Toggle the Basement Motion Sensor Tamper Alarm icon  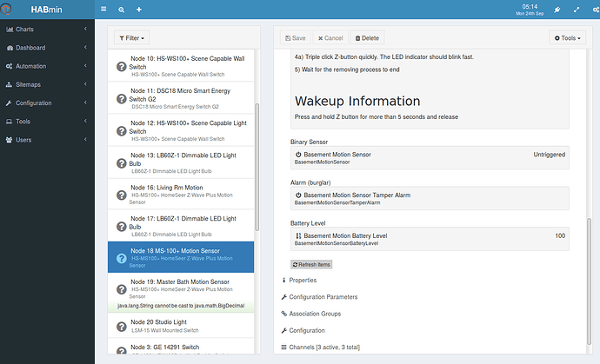pyautogui.click(x=299, y=195)
